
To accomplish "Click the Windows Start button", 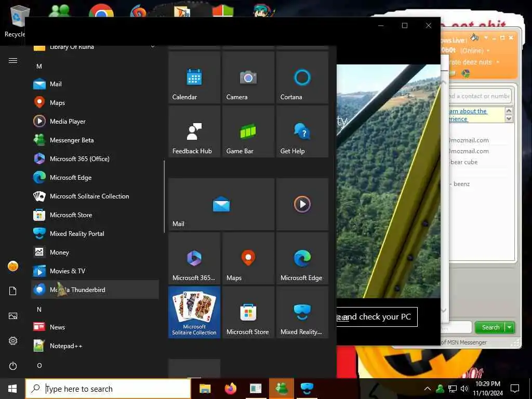I will tap(12, 389).
